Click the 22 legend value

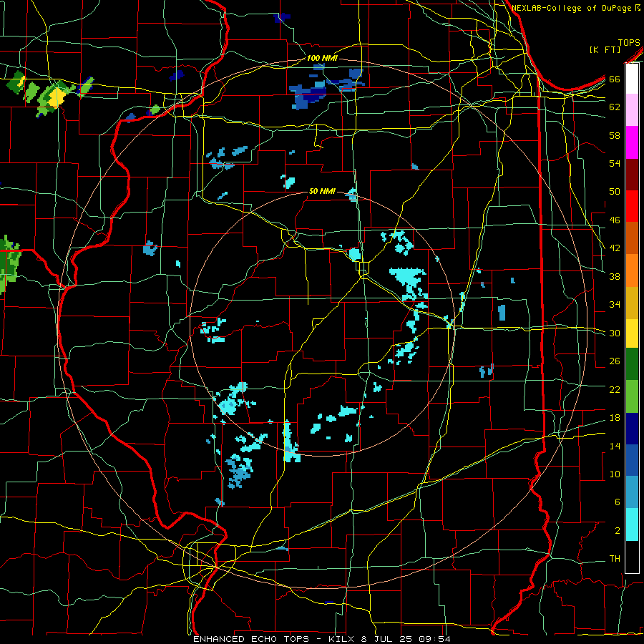click(x=615, y=390)
